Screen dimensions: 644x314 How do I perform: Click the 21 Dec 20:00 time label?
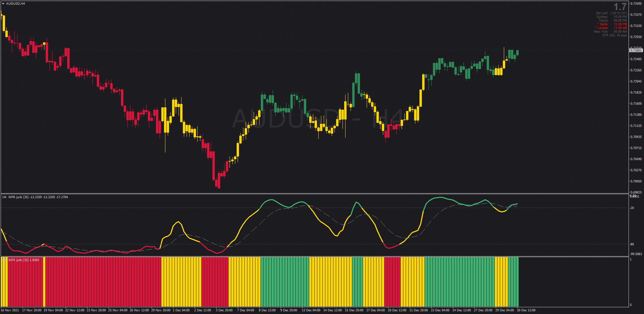419,310
